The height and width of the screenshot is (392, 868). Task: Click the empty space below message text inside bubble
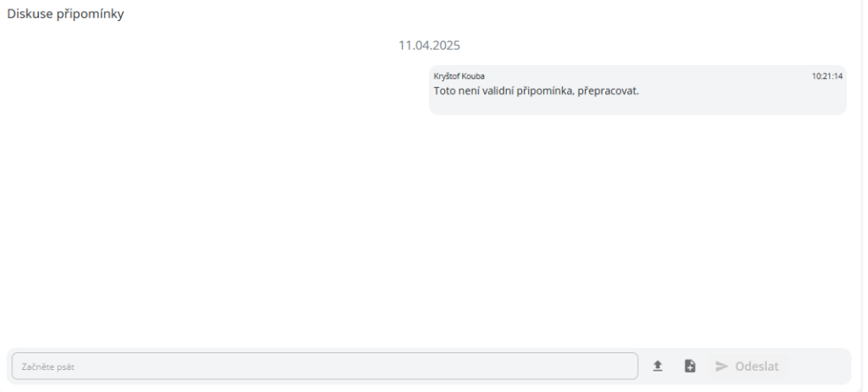pyautogui.click(x=637, y=106)
